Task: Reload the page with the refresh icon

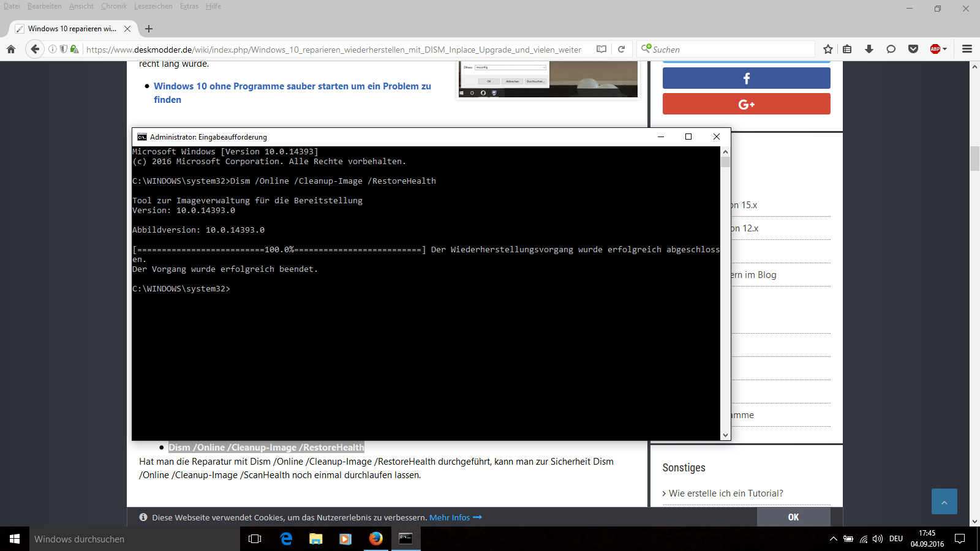Action: (621, 49)
